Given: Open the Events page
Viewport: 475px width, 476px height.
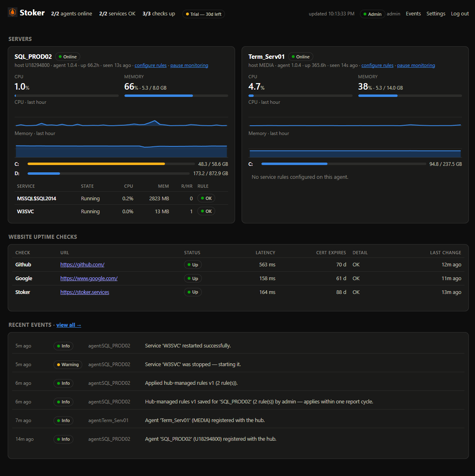Looking at the screenshot, I should [x=413, y=14].
